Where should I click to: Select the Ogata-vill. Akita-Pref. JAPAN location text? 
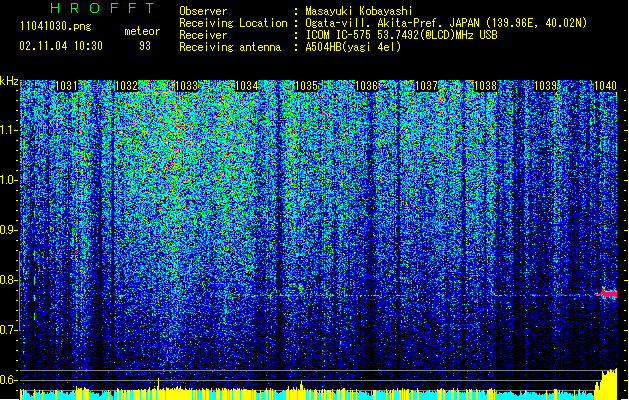(x=446, y=23)
